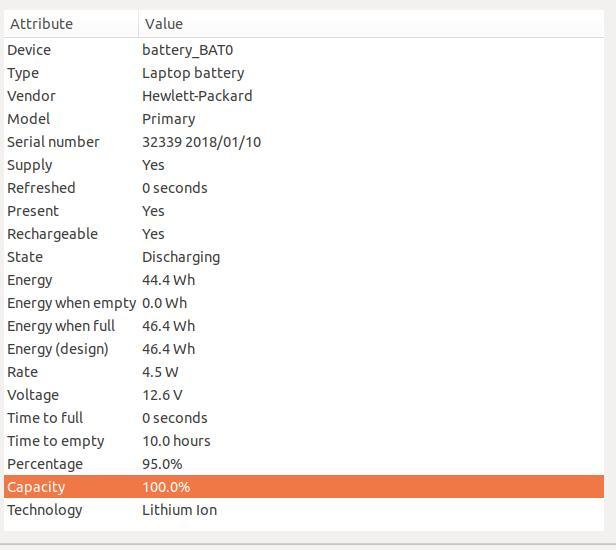The height and width of the screenshot is (550, 616).
Task: Select the Supply row
Action: [304, 165]
